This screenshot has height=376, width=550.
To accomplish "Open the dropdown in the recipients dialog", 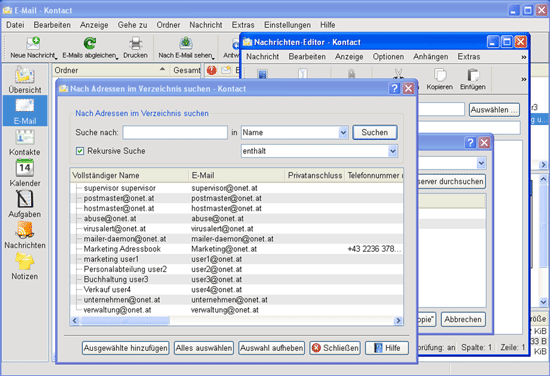I will pyautogui.click(x=481, y=163).
